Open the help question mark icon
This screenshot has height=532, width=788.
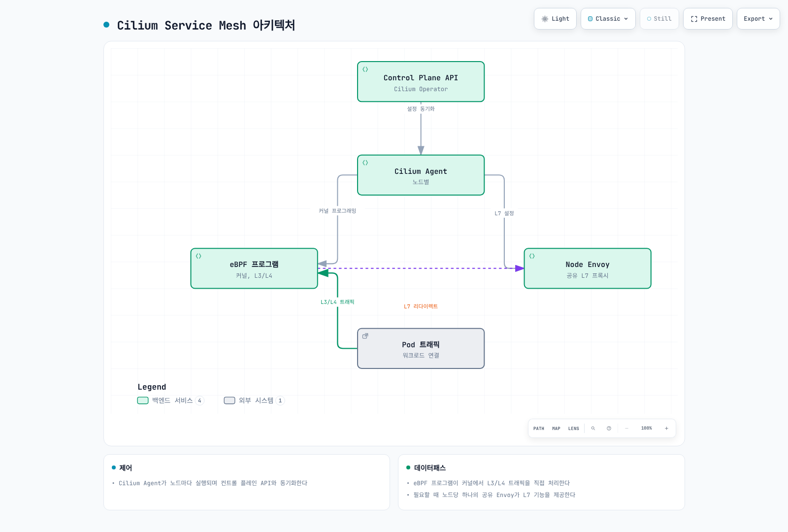click(609, 429)
